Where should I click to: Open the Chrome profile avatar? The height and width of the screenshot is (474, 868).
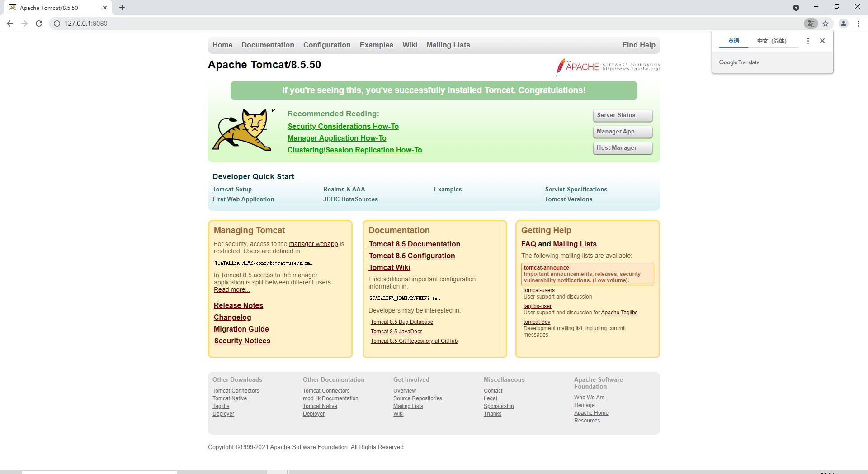844,24
